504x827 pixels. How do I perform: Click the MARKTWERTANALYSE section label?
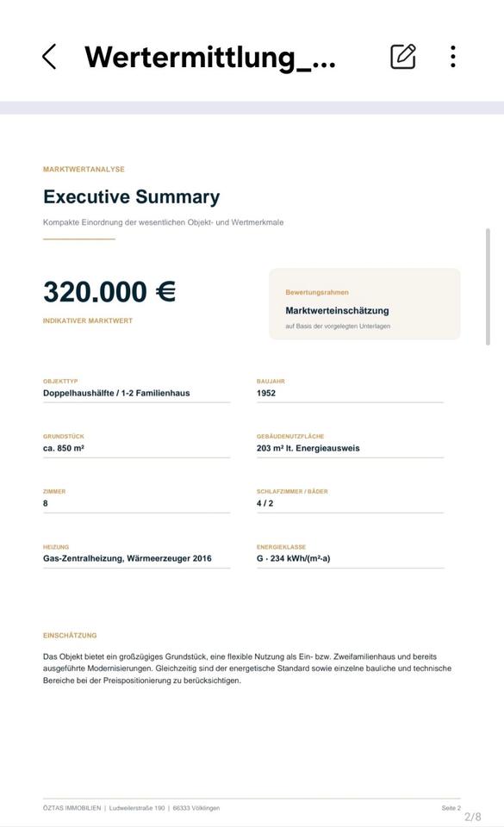[84, 170]
